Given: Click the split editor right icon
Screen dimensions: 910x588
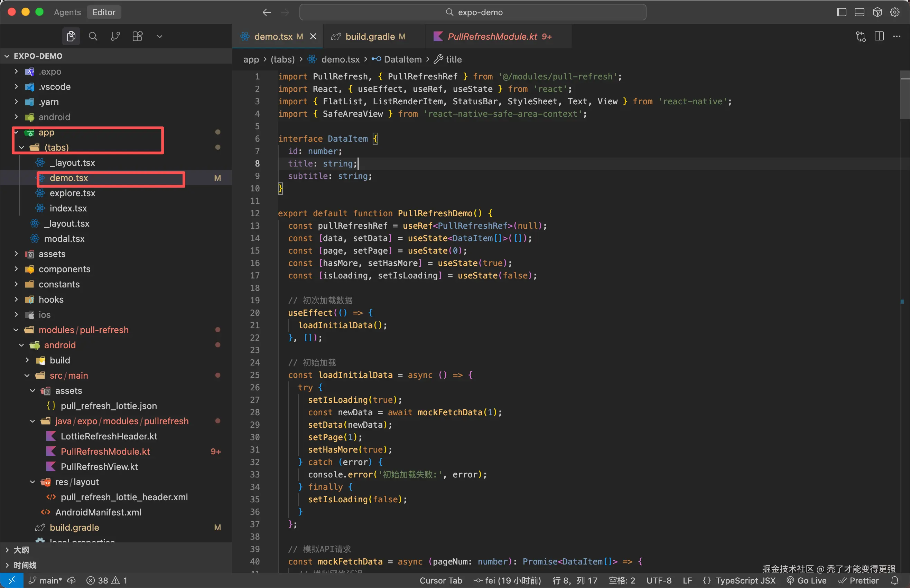Looking at the screenshot, I should (x=879, y=36).
